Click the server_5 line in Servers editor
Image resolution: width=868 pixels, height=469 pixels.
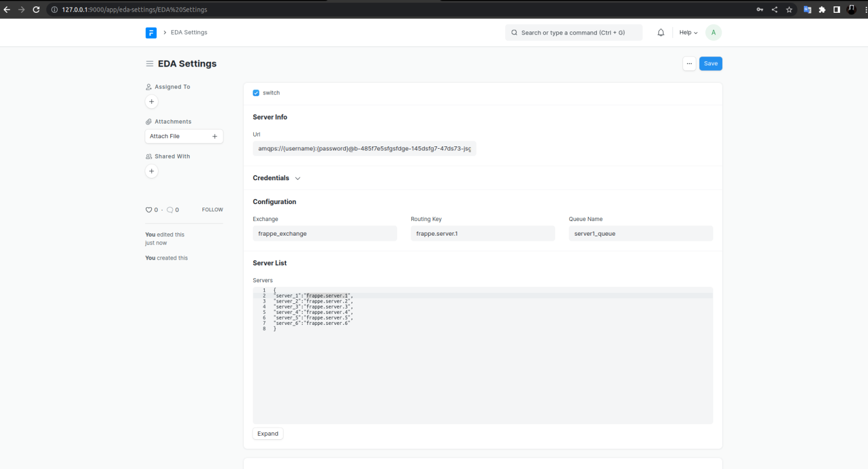tap(313, 318)
